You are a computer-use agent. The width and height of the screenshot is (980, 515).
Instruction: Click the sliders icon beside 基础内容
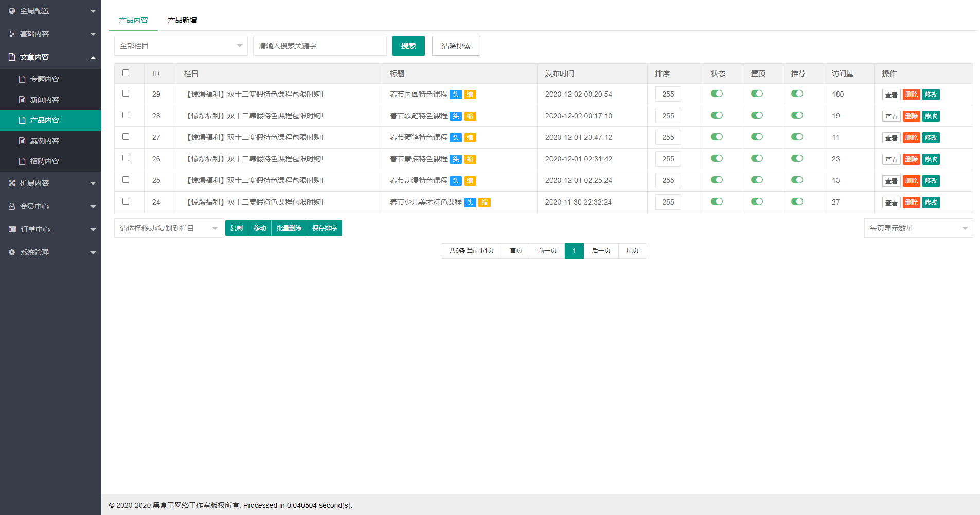[12, 34]
